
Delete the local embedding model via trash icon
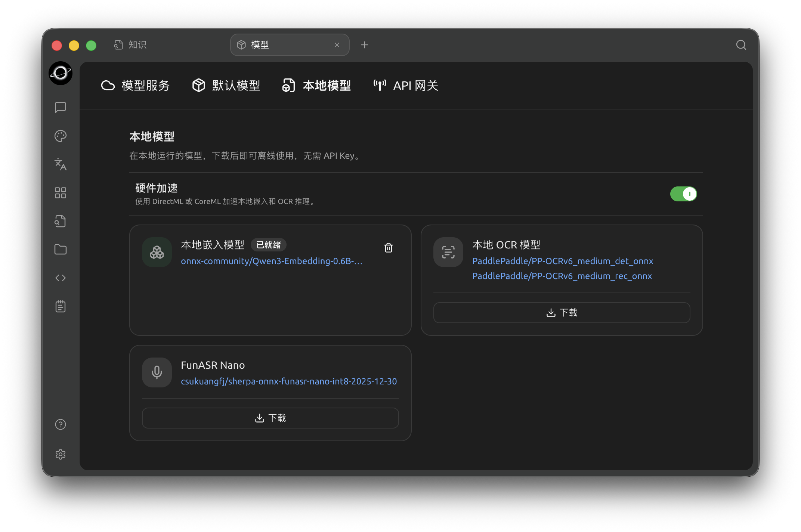tap(389, 248)
